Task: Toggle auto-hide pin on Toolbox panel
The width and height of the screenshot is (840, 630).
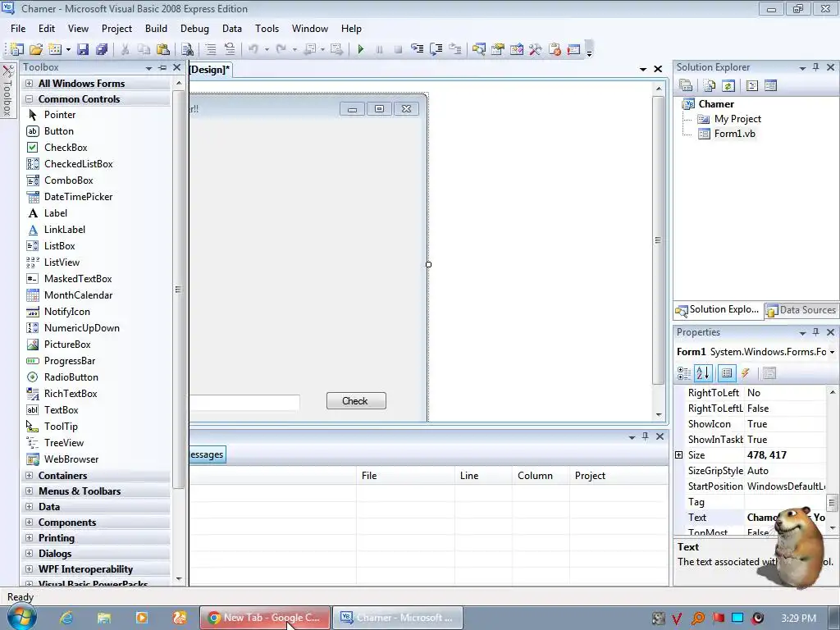Action: pos(163,67)
